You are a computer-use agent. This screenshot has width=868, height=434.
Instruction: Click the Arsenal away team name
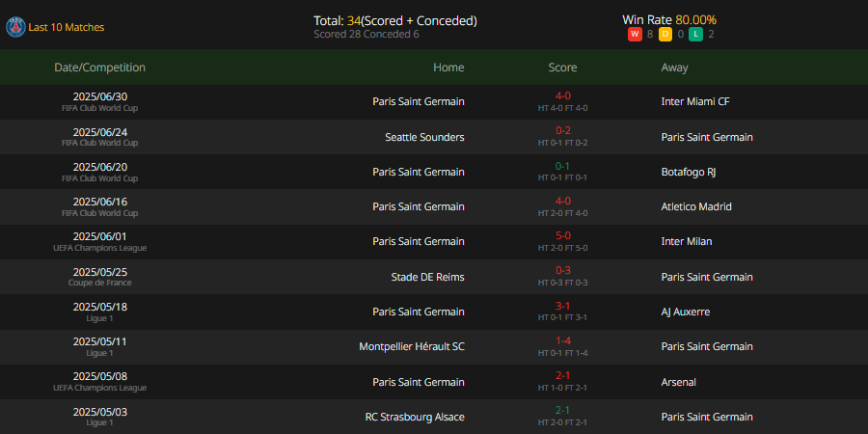pos(679,382)
